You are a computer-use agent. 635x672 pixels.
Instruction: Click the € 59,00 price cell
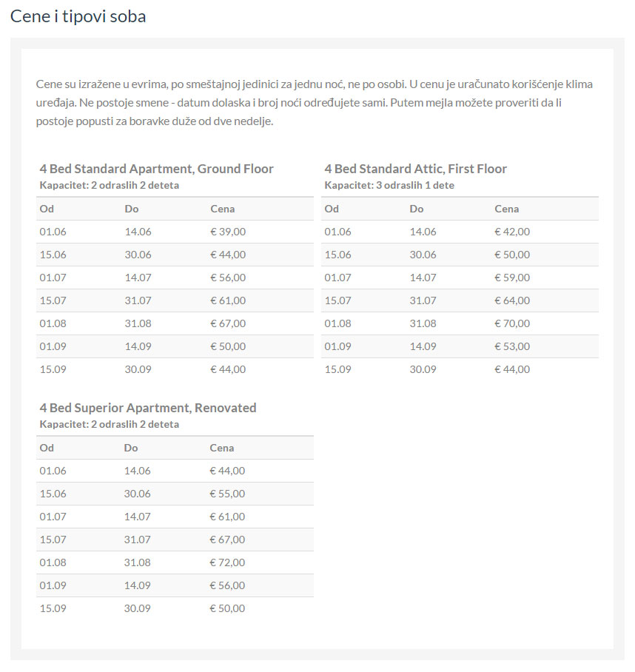point(512,278)
